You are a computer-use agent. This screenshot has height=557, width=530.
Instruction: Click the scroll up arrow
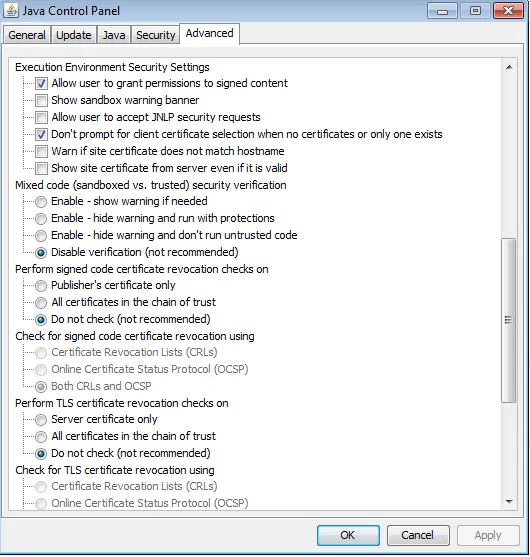point(509,67)
